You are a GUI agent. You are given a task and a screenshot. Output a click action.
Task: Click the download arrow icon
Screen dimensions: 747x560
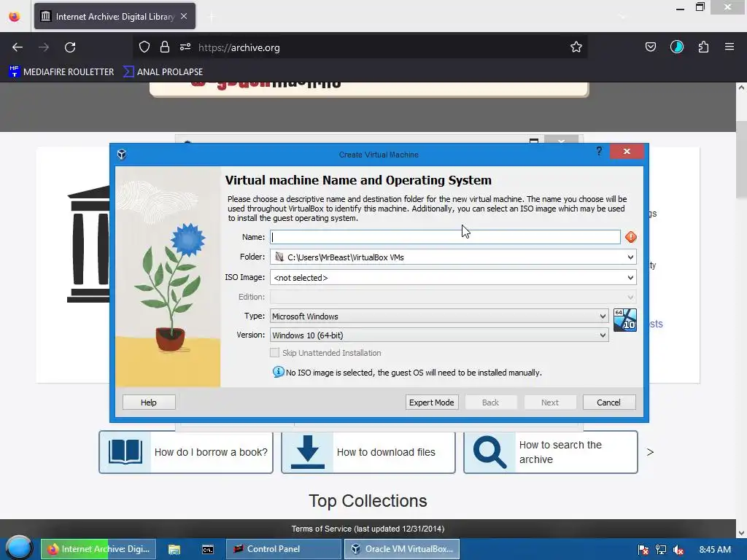[x=308, y=452]
